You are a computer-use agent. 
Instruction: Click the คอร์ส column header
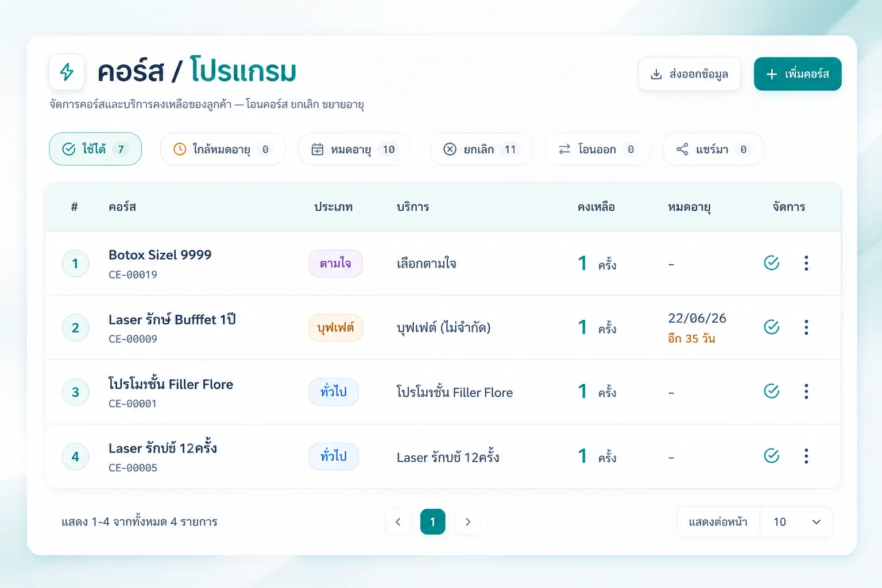(x=122, y=207)
